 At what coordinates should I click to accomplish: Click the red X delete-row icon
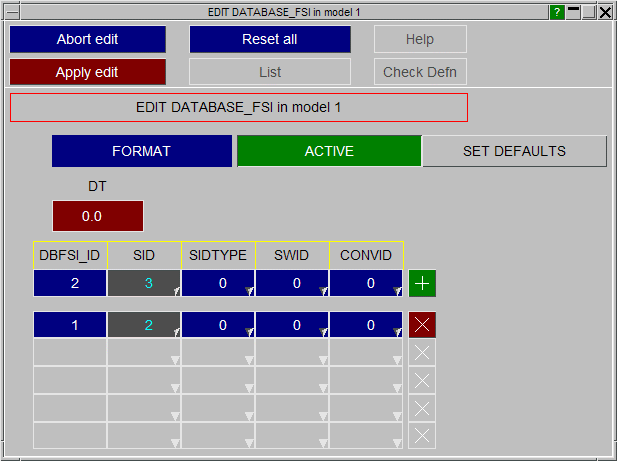422,325
